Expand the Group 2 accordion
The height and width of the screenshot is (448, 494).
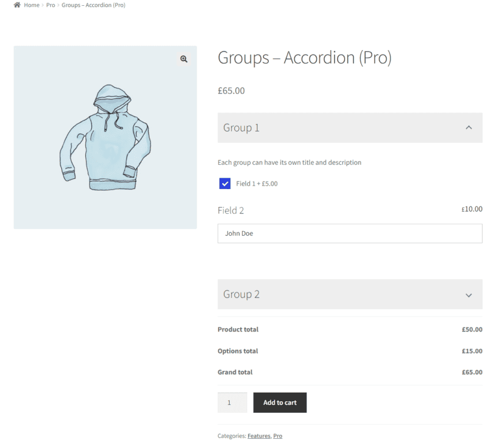350,294
